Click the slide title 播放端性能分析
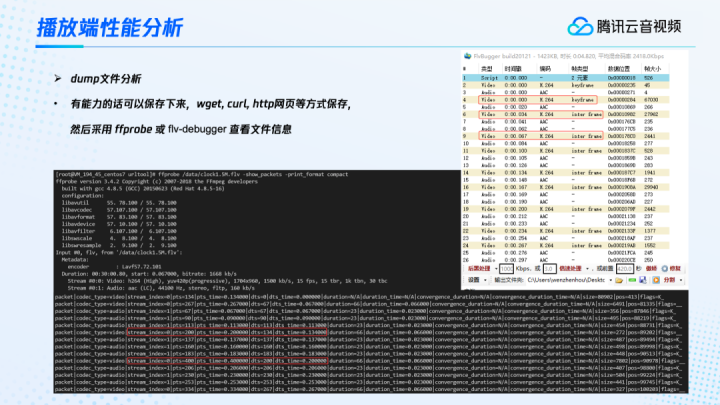 110,28
